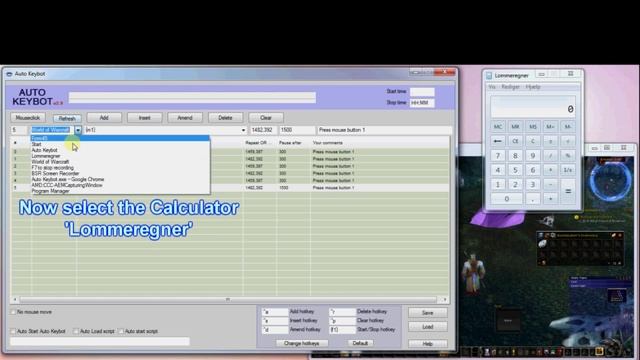Click the horizontal scrollbar thumb in script table
The image size is (640, 360).
coord(228,299)
